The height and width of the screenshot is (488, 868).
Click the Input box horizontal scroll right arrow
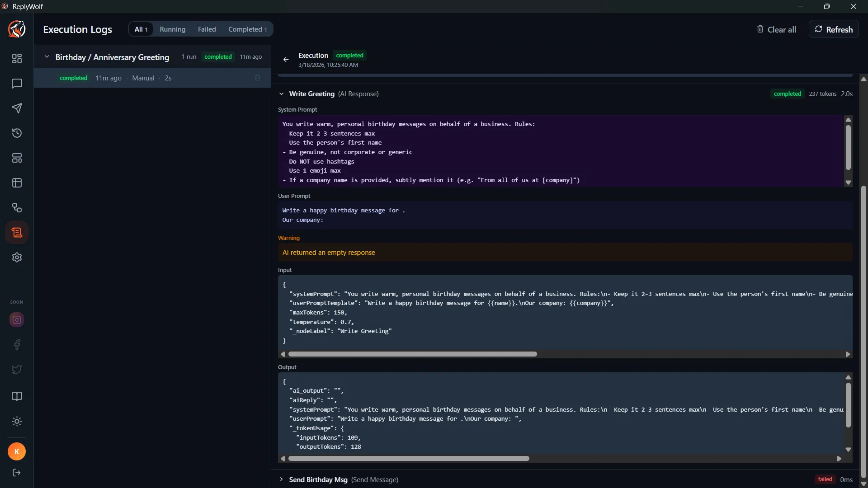[848, 354]
